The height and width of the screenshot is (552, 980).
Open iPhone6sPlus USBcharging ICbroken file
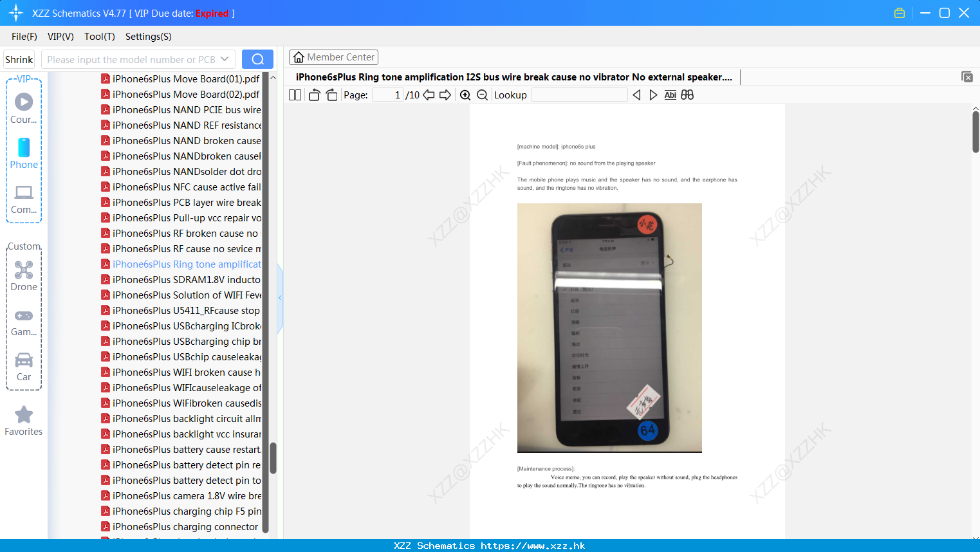(x=181, y=326)
